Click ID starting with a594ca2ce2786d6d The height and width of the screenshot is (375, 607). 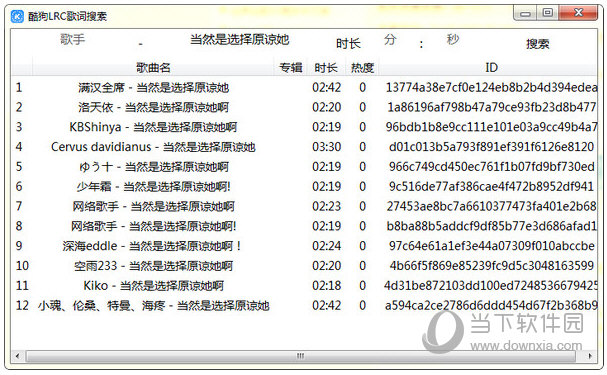click(491, 306)
